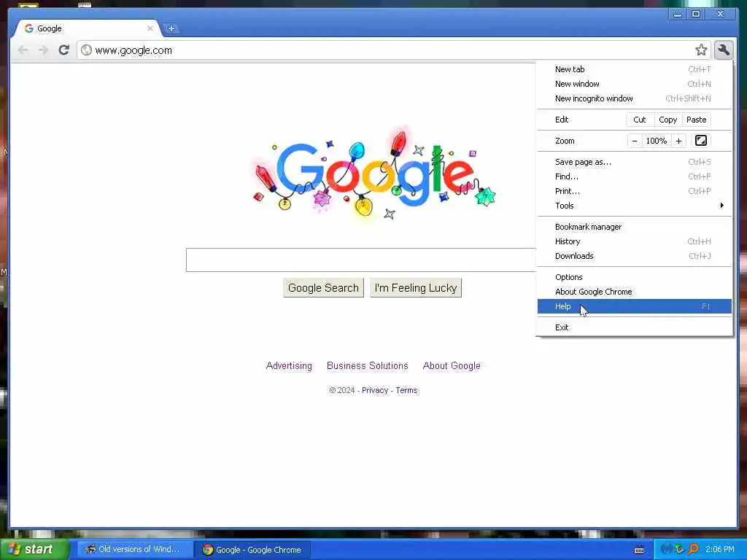Image resolution: width=747 pixels, height=560 pixels.
Task: Open Options from the menu
Action: [x=634, y=277]
